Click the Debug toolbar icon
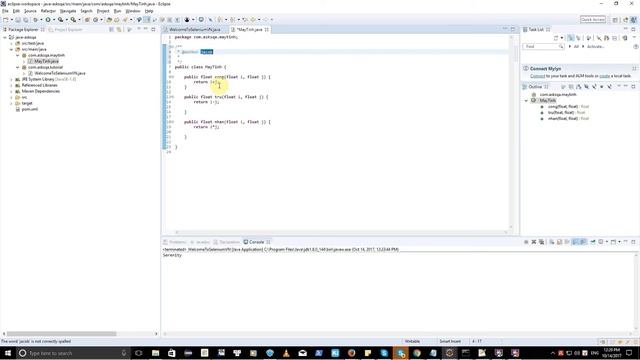 click(36, 20)
